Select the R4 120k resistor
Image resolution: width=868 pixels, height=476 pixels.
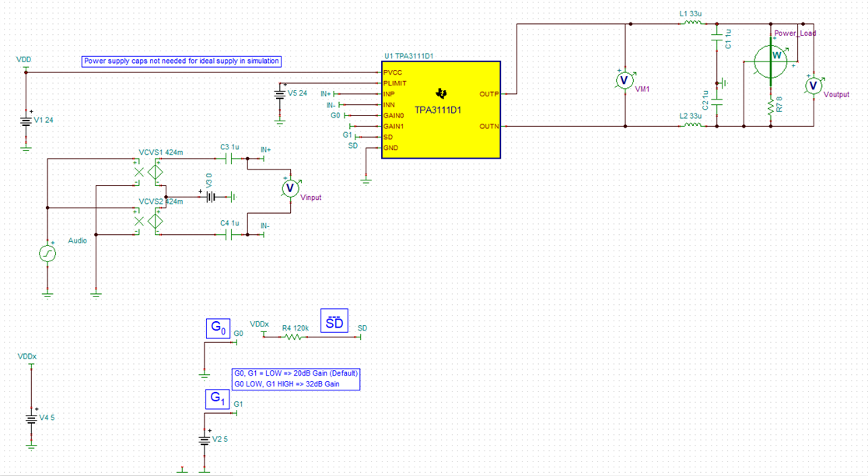click(x=294, y=337)
